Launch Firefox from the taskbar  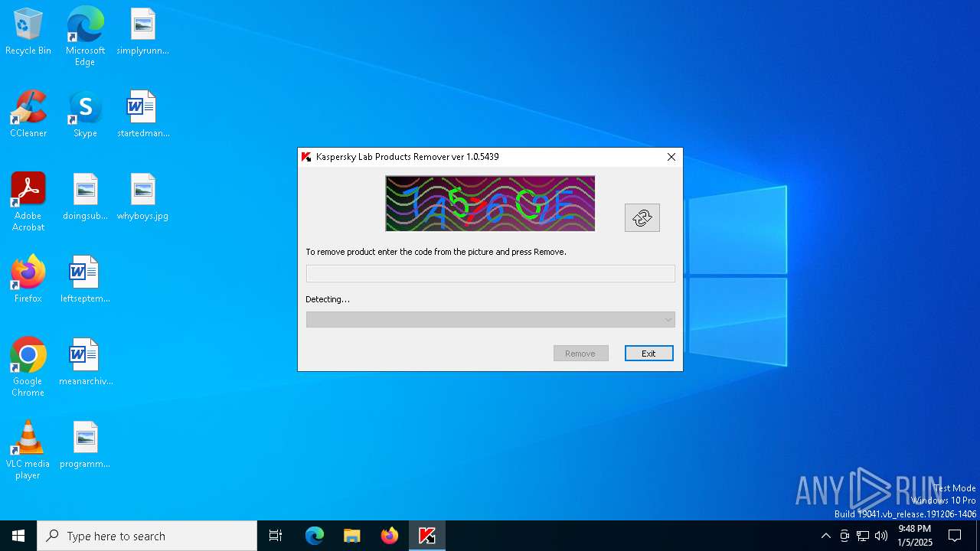[390, 536]
